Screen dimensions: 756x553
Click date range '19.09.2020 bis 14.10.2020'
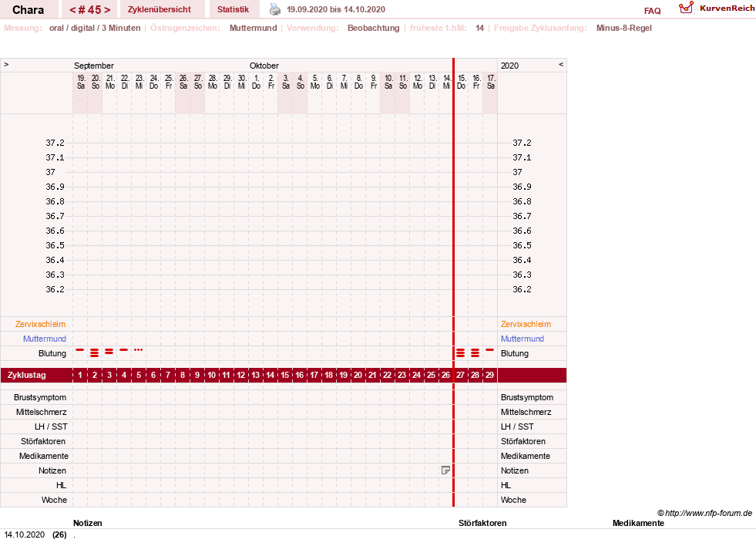[336, 9]
